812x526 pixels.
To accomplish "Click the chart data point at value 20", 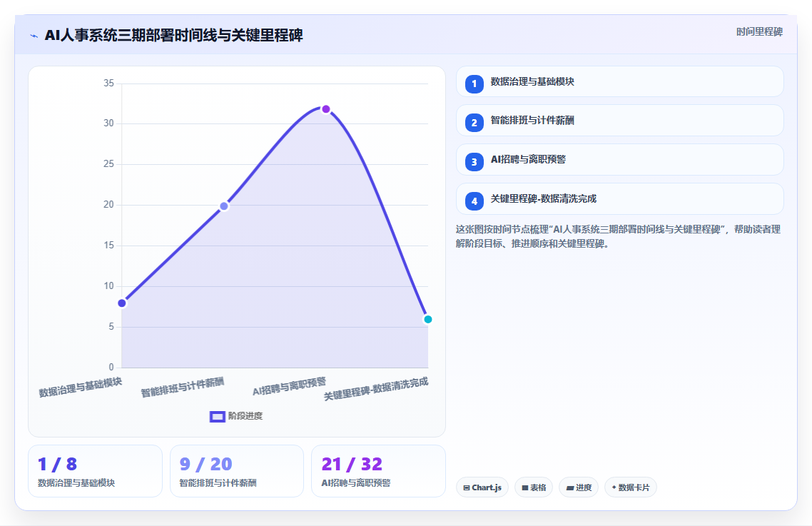I will pyautogui.click(x=224, y=206).
